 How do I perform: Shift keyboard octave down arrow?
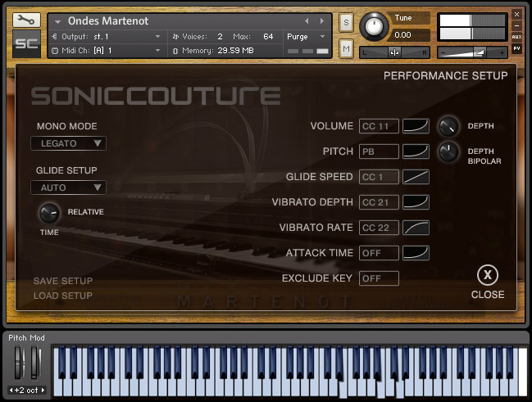tap(11, 391)
